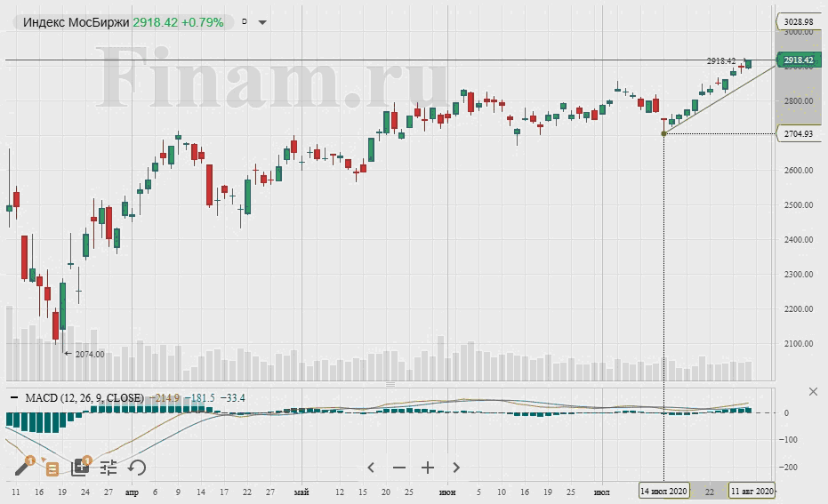Click the 2918.42 high marker above candles
The image size is (828, 504).
(721, 61)
